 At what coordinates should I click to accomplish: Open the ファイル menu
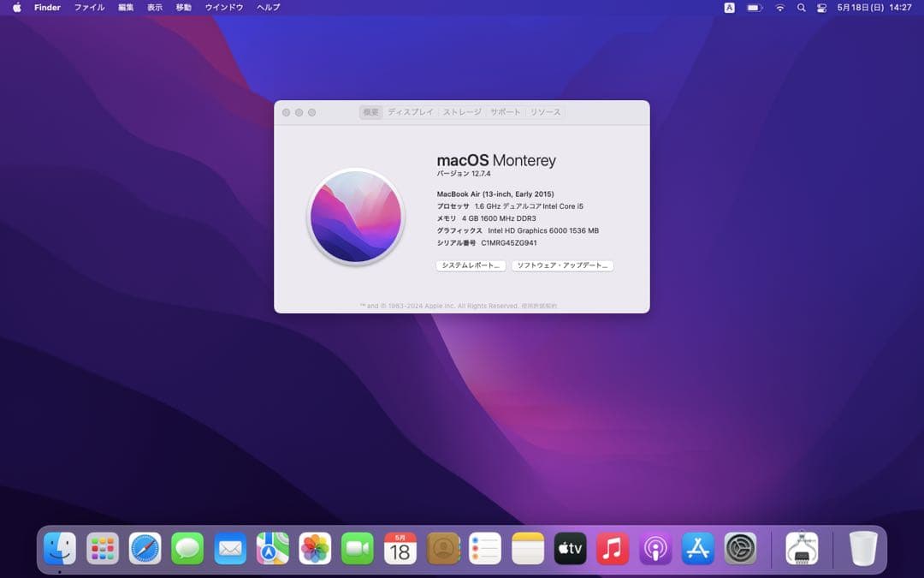coord(89,8)
